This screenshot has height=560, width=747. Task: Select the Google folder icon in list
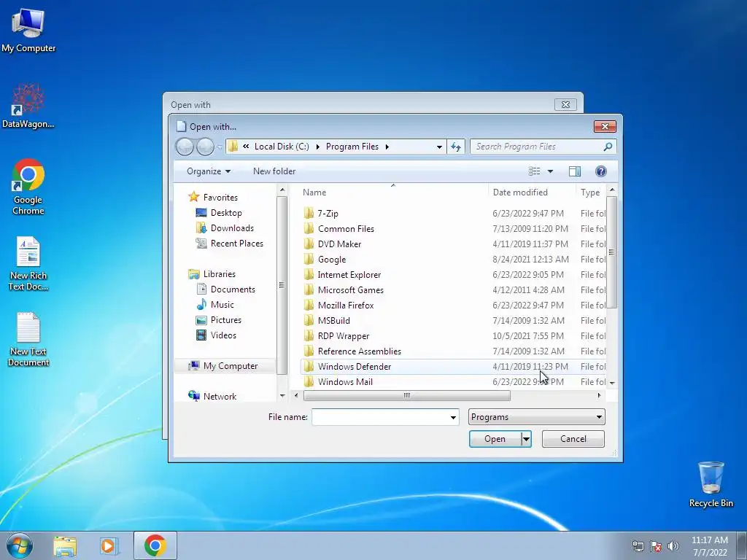(x=309, y=259)
